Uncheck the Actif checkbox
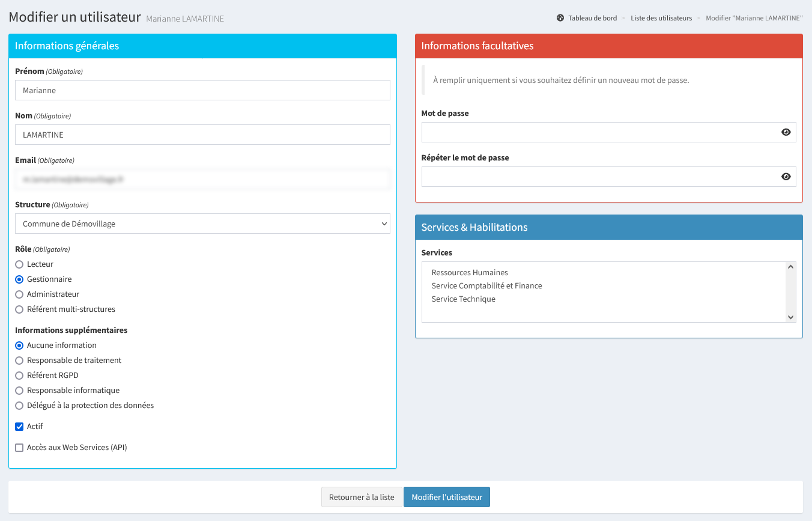Image resolution: width=812 pixels, height=521 pixels. 19,427
